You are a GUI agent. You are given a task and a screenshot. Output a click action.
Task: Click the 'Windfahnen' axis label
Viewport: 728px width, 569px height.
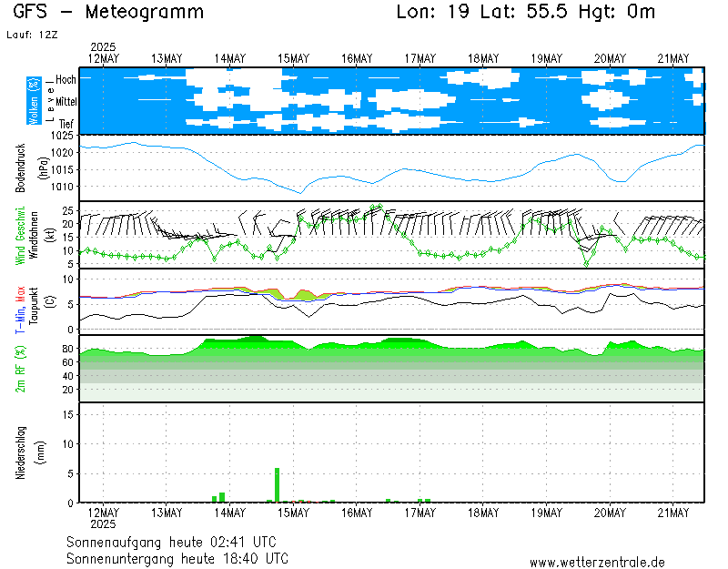[x=34, y=235]
